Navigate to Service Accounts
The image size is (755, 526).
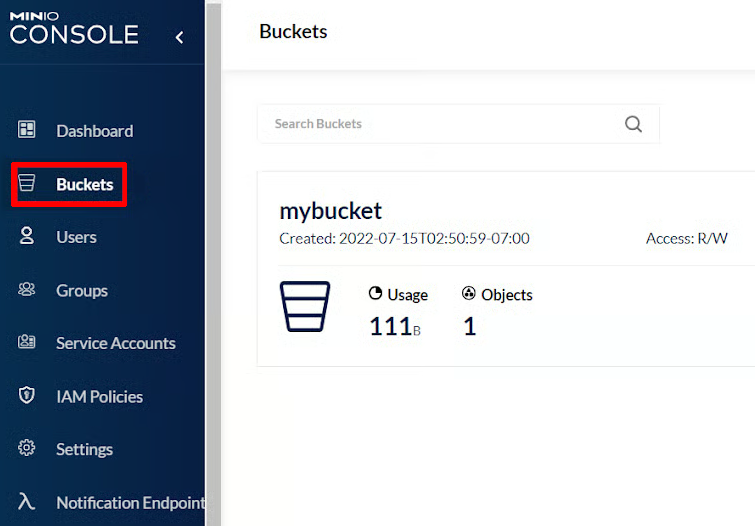(115, 343)
